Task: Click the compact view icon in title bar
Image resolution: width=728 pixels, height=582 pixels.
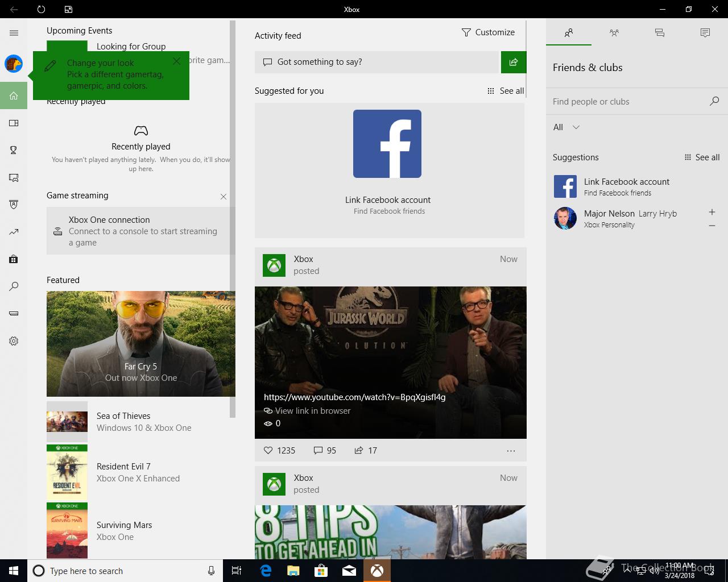Action: point(68,9)
